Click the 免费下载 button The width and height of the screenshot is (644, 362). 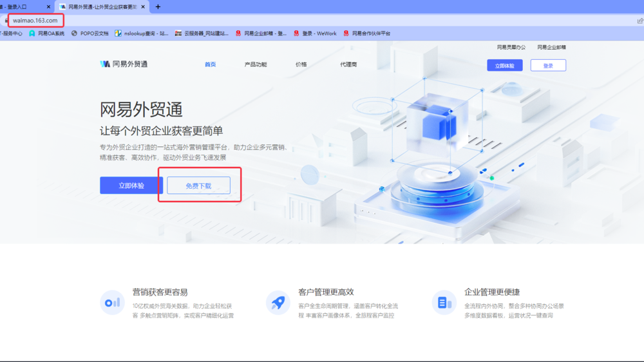click(199, 186)
